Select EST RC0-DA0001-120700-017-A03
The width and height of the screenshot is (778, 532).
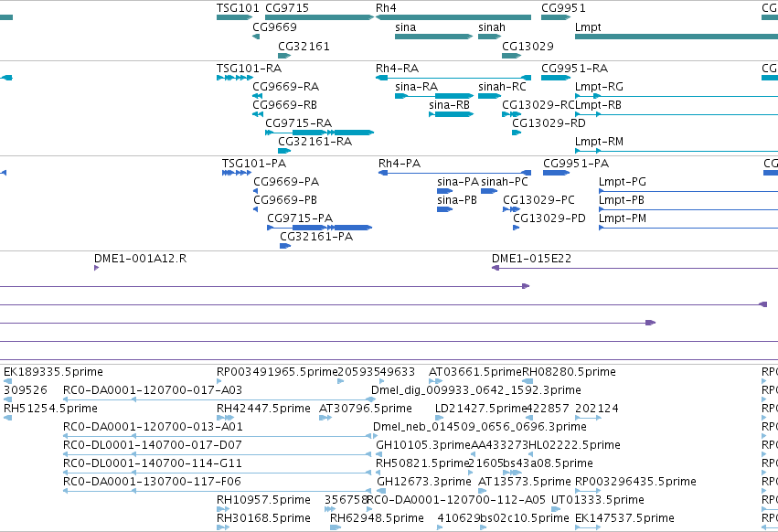click(219, 399)
